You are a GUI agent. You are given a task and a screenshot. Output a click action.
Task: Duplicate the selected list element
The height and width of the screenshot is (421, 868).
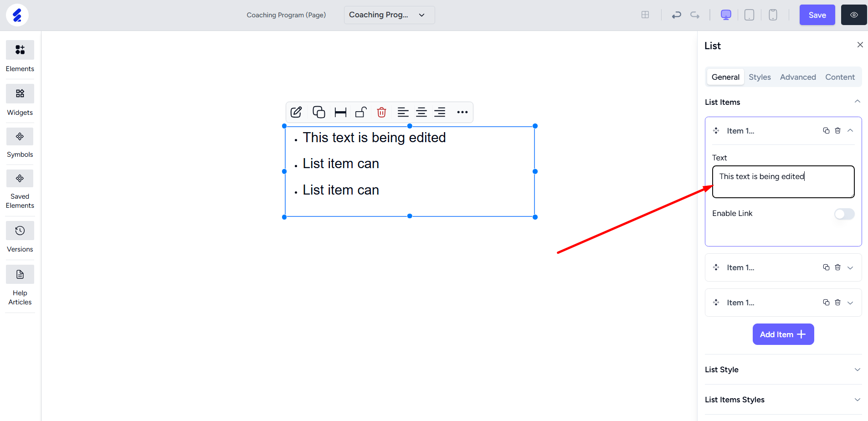pyautogui.click(x=319, y=112)
